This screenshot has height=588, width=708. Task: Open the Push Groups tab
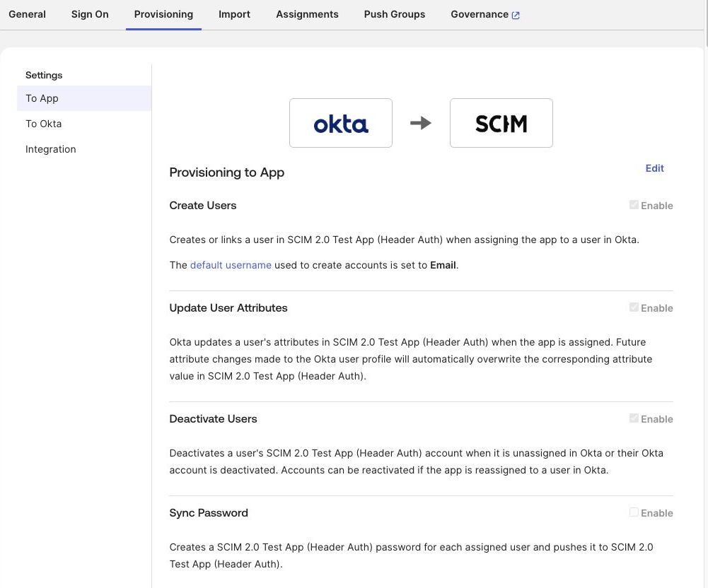[x=395, y=14]
